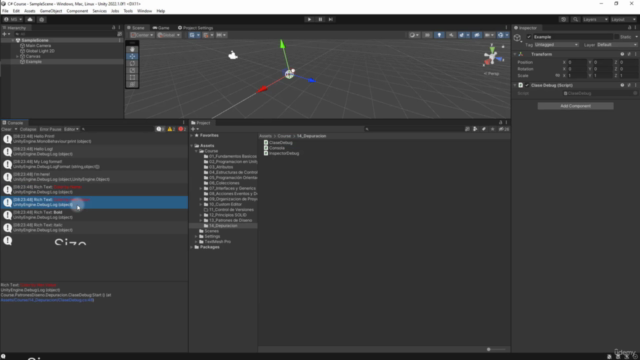Image resolution: width=640 pixels, height=360 pixels.
Task: Toggle info messages counter in Console
Action: click(x=160, y=129)
